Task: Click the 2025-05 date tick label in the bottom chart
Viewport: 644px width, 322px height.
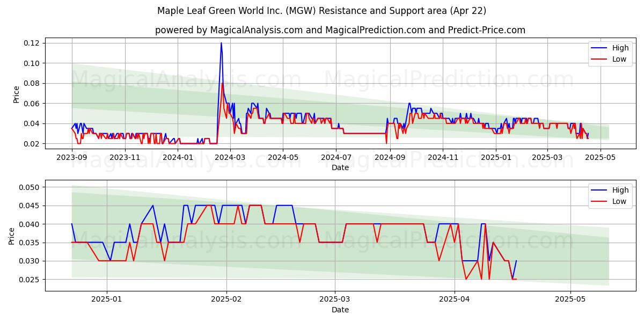Action: (570, 299)
